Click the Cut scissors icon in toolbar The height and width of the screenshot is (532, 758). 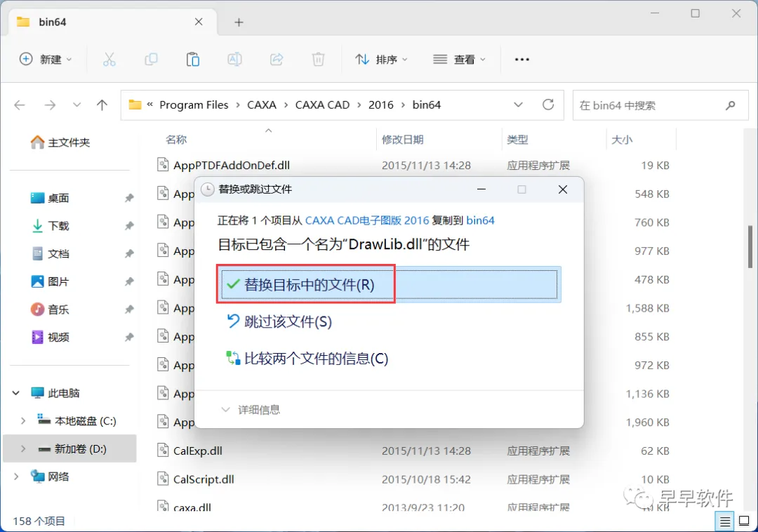109,60
